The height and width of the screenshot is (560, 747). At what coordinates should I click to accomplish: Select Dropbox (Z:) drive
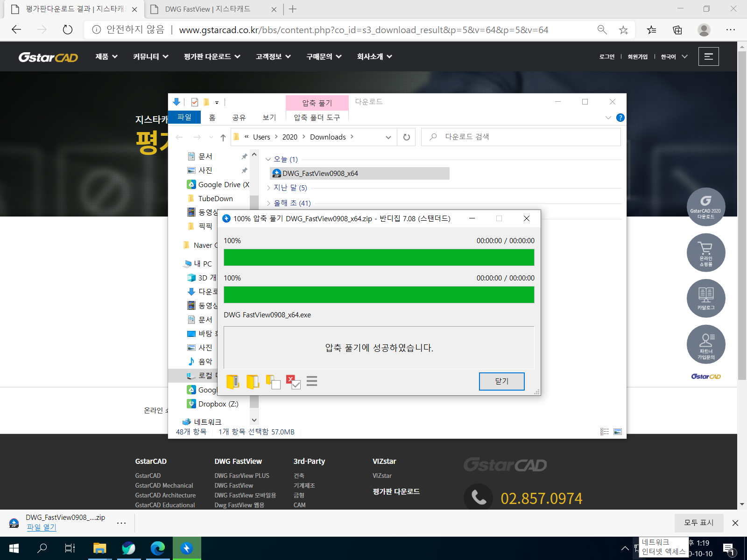(213, 404)
